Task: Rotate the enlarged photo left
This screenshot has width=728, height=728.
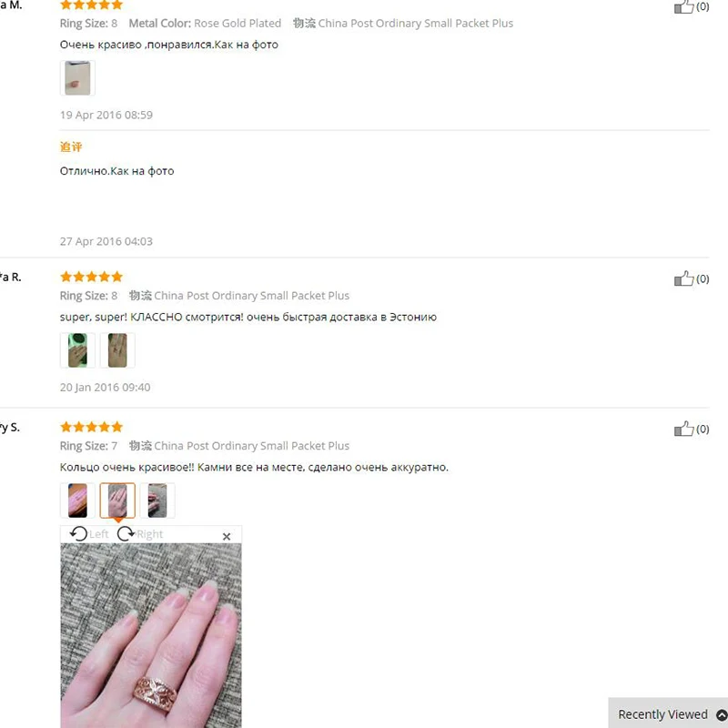Action: point(88,534)
